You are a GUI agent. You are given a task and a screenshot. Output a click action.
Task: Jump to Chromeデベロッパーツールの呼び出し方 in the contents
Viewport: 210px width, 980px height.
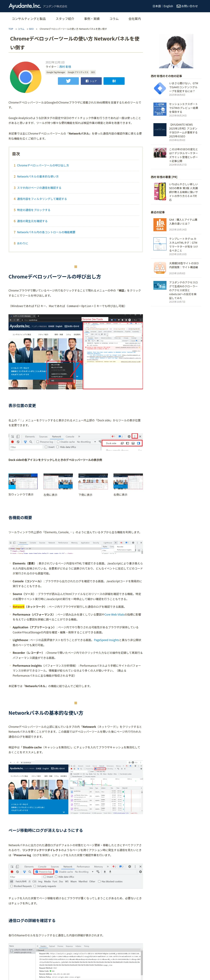coord(43,165)
